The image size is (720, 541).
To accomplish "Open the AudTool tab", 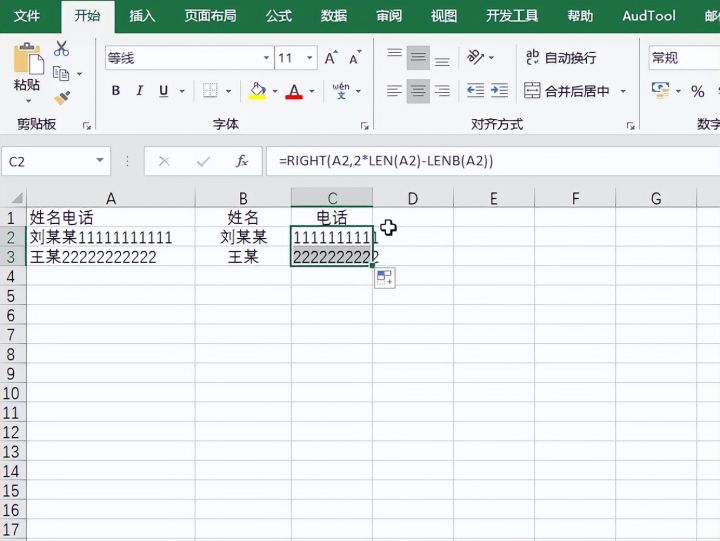I will click(x=649, y=16).
